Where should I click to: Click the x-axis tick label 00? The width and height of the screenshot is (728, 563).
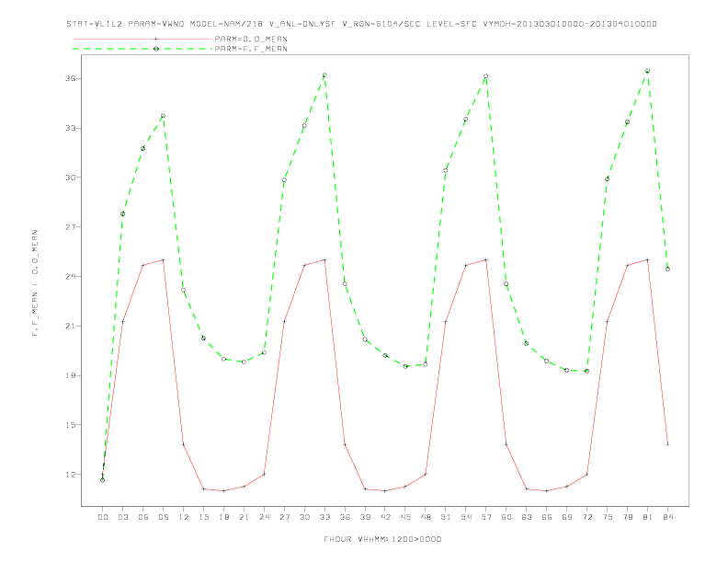pyautogui.click(x=103, y=517)
